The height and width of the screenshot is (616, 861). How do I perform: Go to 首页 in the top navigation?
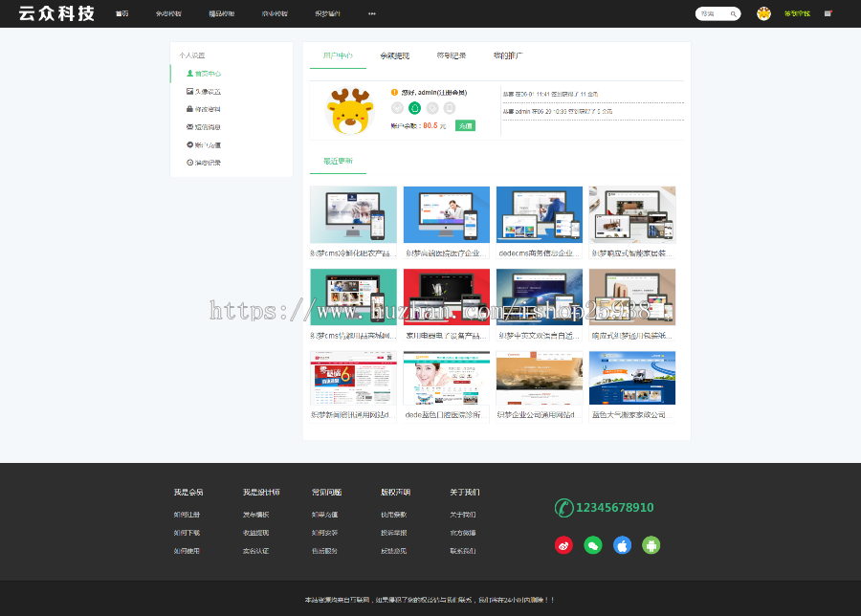121,13
